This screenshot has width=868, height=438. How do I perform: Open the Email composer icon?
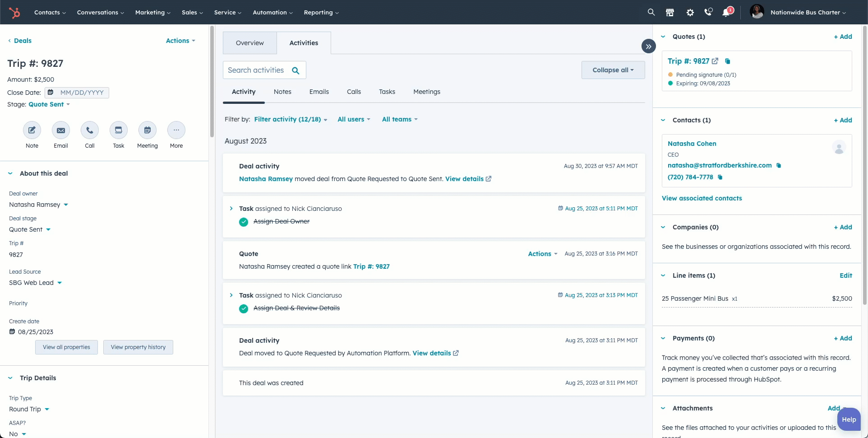[x=61, y=130]
